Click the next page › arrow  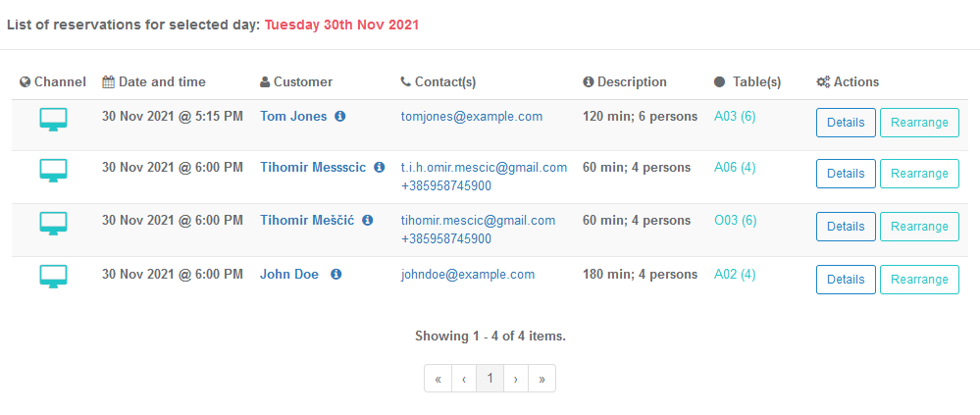coord(516,378)
